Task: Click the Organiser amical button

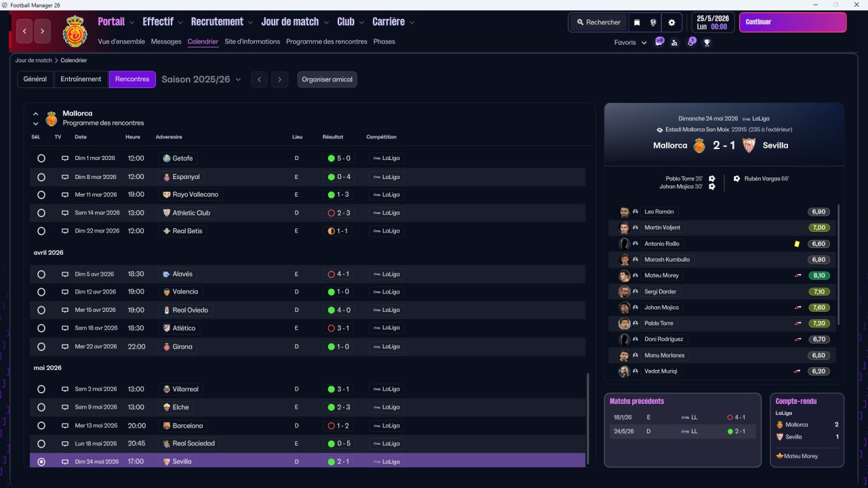Action: 328,79
